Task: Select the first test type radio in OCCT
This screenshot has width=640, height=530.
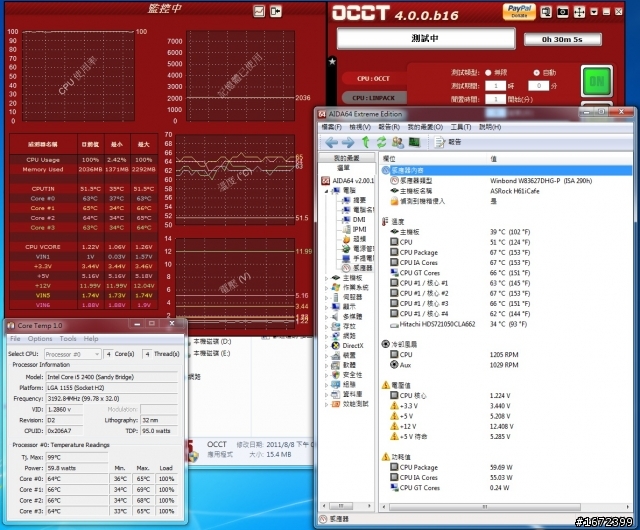Action: pos(488,73)
